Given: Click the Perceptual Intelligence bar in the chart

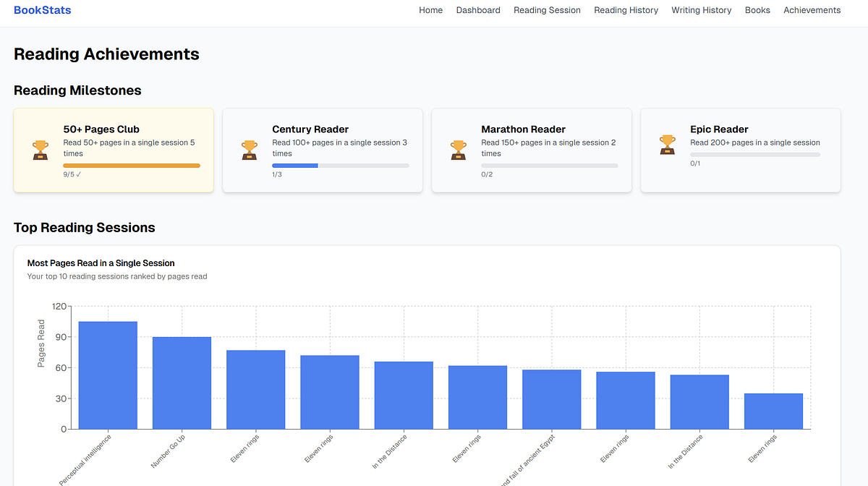Looking at the screenshot, I should pos(107,376).
